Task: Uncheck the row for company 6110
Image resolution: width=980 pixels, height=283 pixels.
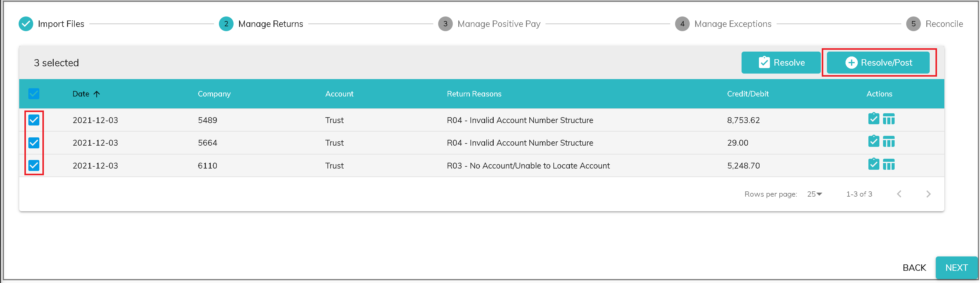Action: coord(34,165)
